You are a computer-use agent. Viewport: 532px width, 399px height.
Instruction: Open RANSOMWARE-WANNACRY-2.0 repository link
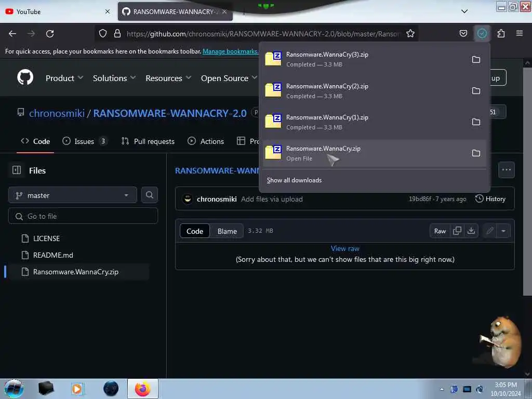(170, 113)
